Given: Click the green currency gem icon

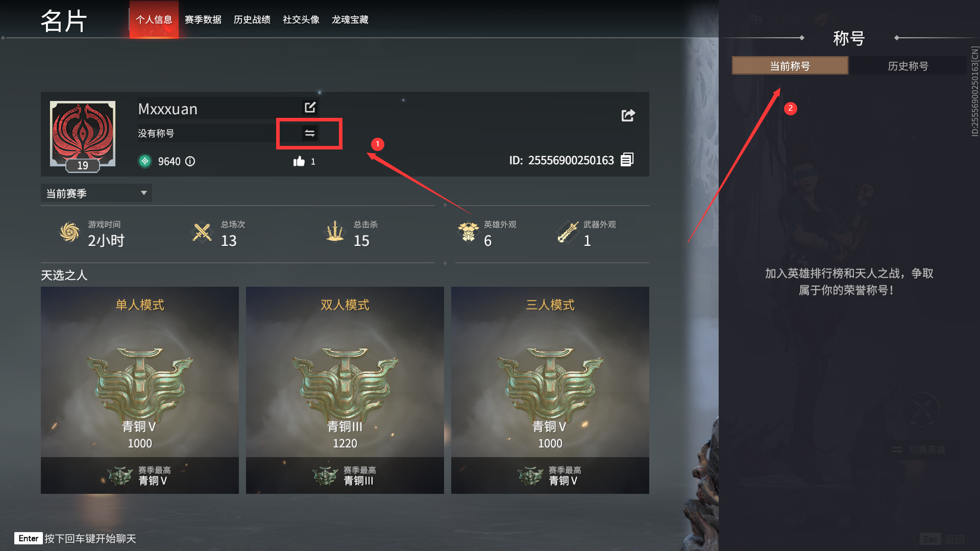Looking at the screenshot, I should [x=145, y=161].
